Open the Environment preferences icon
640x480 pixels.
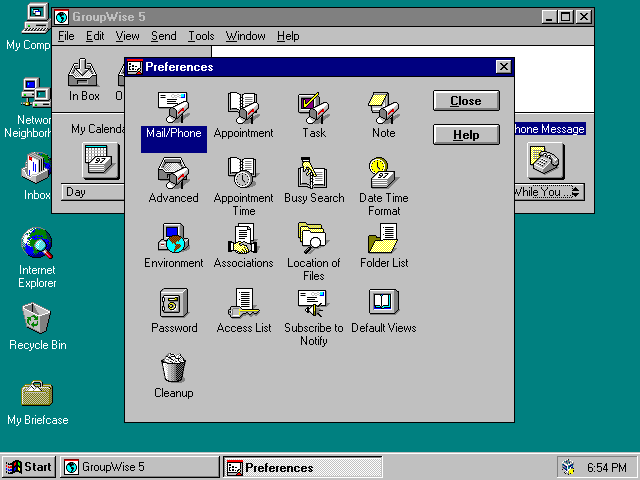click(173, 238)
